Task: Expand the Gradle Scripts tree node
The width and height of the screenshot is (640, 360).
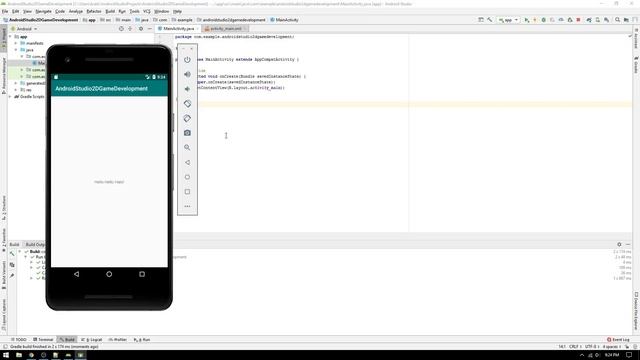Action: point(10,97)
